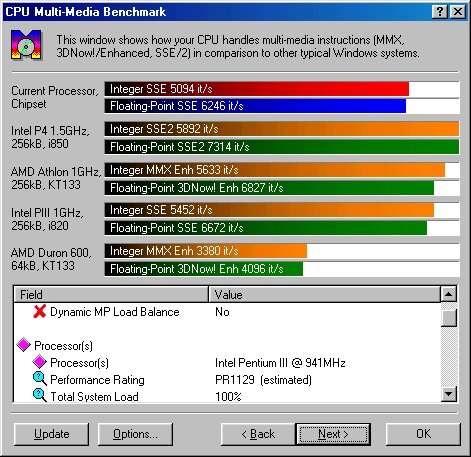Click the results list scroll down arrow
The width and height of the screenshot is (471, 457).
click(x=449, y=394)
